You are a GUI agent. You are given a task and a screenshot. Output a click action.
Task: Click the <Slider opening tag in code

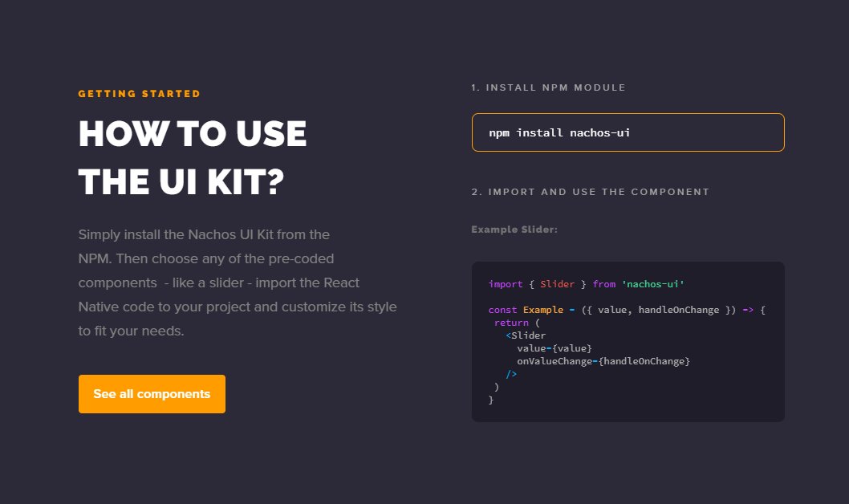tap(526, 335)
